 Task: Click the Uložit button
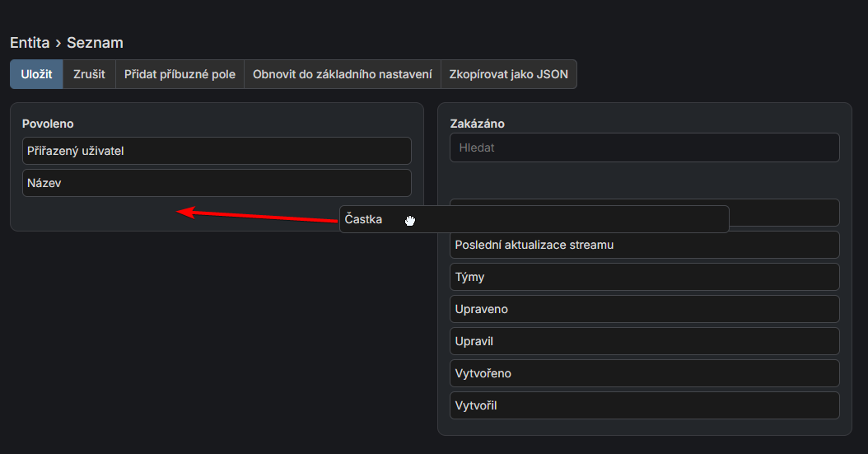click(36, 74)
